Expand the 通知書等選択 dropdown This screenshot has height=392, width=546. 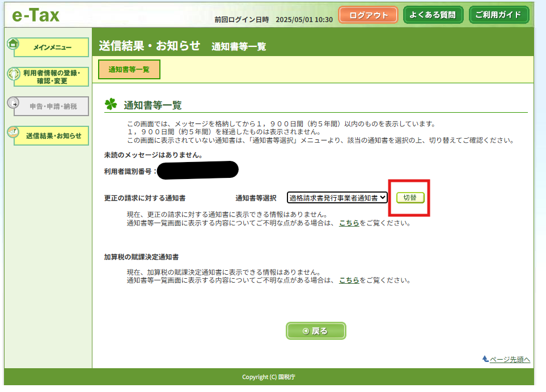pyautogui.click(x=337, y=198)
